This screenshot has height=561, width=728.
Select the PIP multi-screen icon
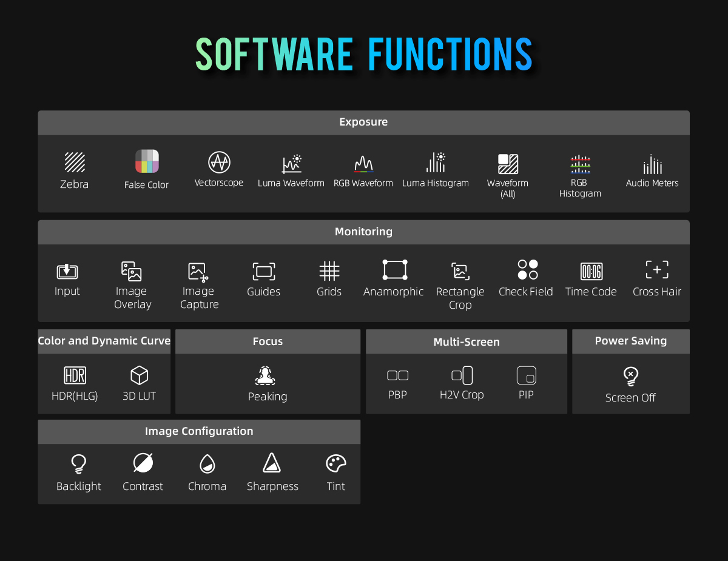click(x=526, y=375)
